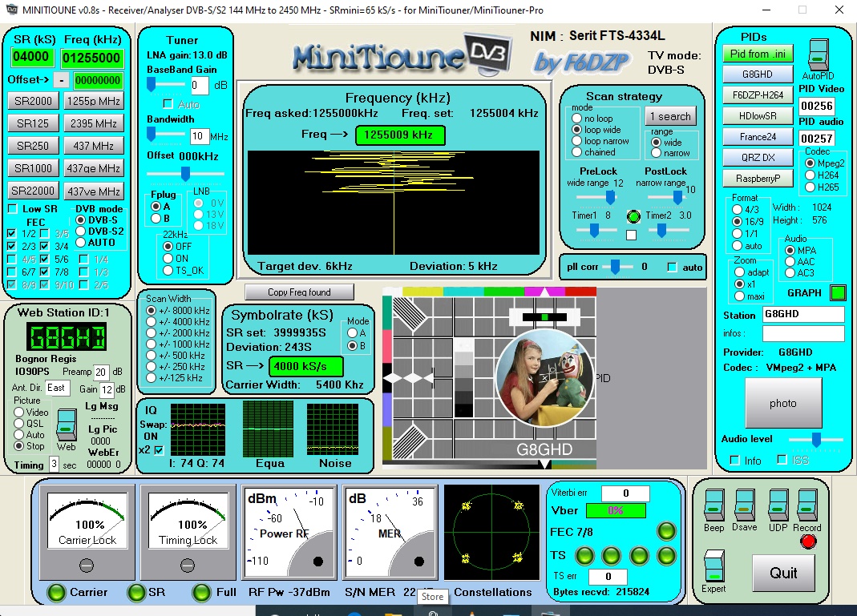Toggle the Beep switch
This screenshot has height=616, width=857.
tap(713, 505)
